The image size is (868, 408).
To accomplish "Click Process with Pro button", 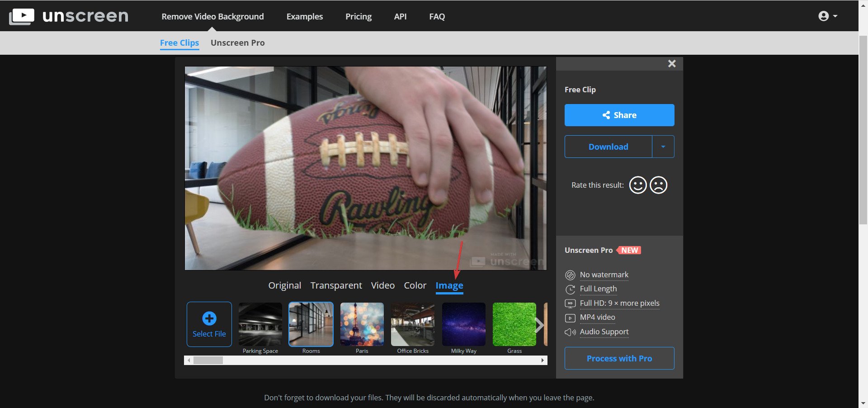I will pyautogui.click(x=619, y=358).
